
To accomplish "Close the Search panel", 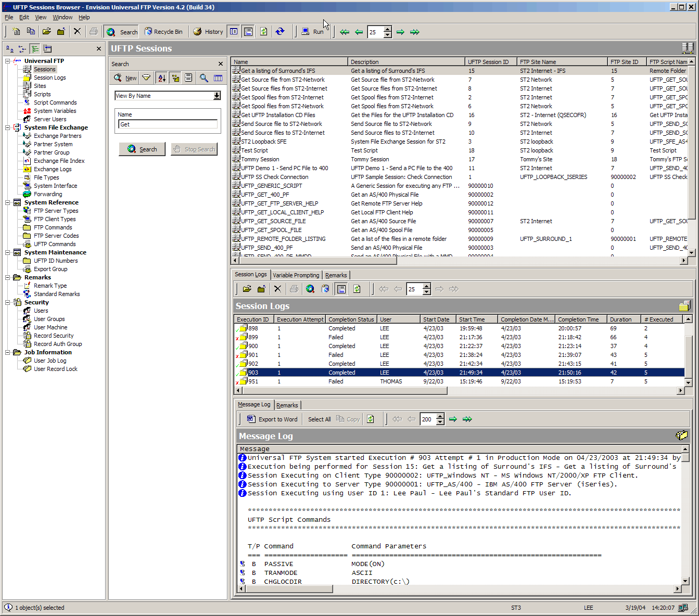I will pos(221,64).
